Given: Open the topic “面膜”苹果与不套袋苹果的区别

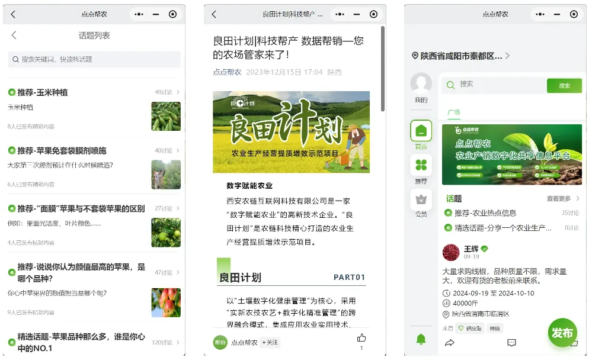Looking at the screenshot, I should pyautogui.click(x=81, y=208).
